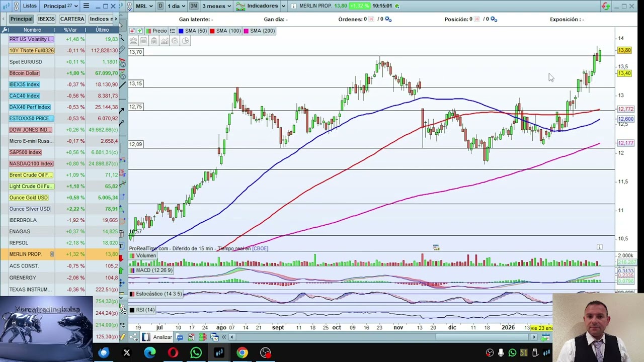
Task: Launch Microsoft Edge from the taskbar
Action: tap(150, 352)
